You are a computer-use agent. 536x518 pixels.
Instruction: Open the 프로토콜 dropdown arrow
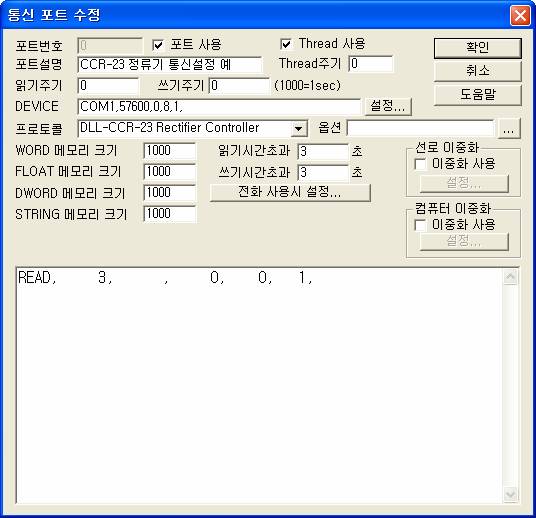coord(299,128)
